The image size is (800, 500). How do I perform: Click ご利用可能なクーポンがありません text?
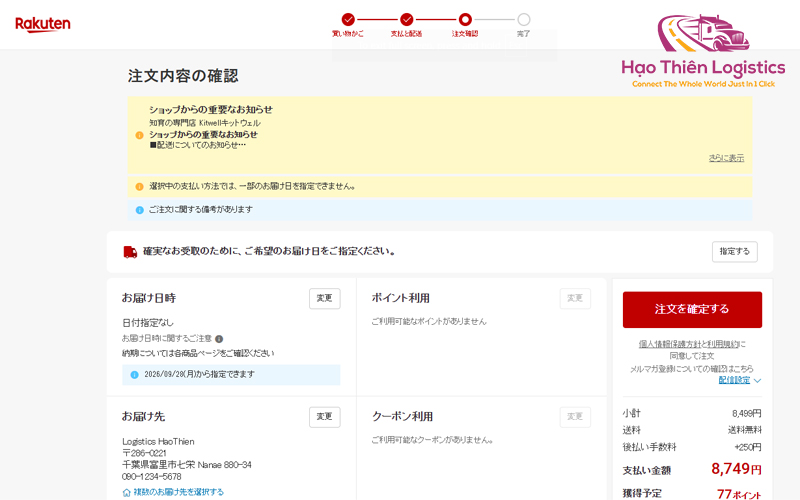coord(432,440)
